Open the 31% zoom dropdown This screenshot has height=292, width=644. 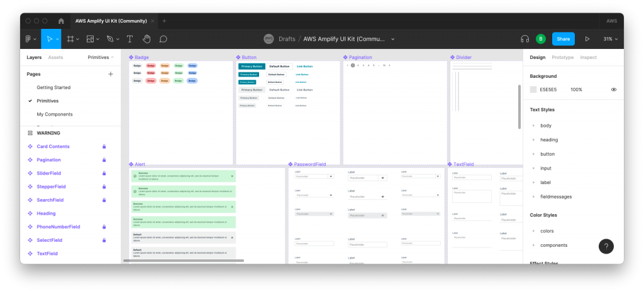(610, 39)
